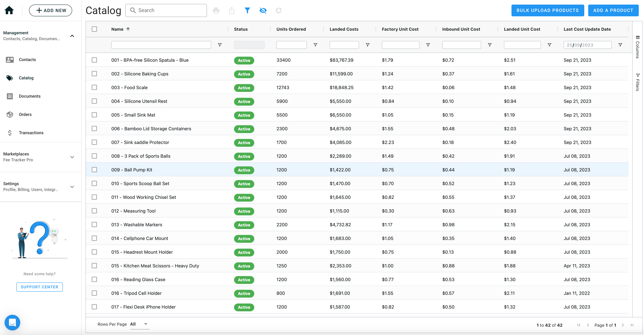
Task: Check the Measuring Tool row
Action: pos(94,211)
